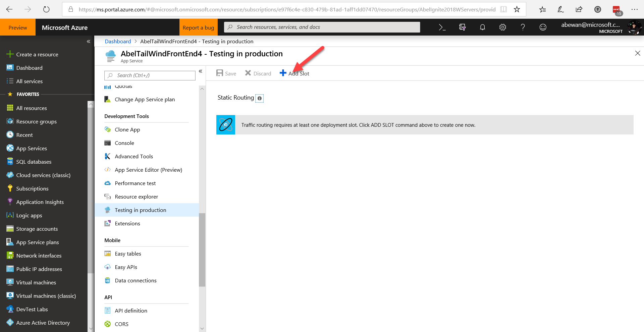The height and width of the screenshot is (332, 644).
Task: Open the browser reading view icon
Action: tap(503, 9)
